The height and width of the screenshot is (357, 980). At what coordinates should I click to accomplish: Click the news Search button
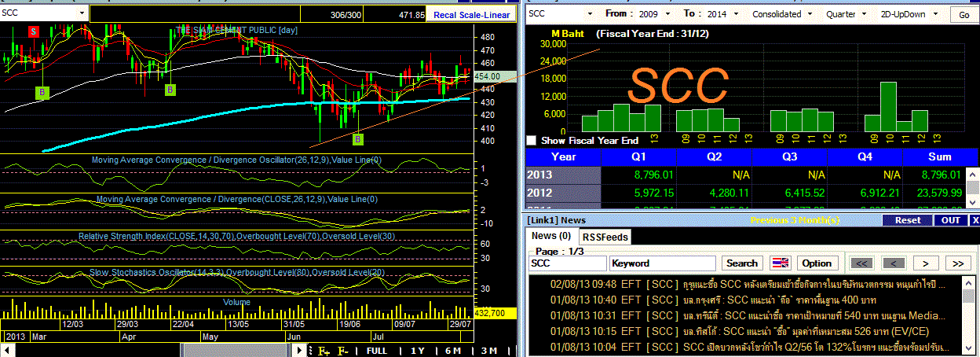(742, 263)
